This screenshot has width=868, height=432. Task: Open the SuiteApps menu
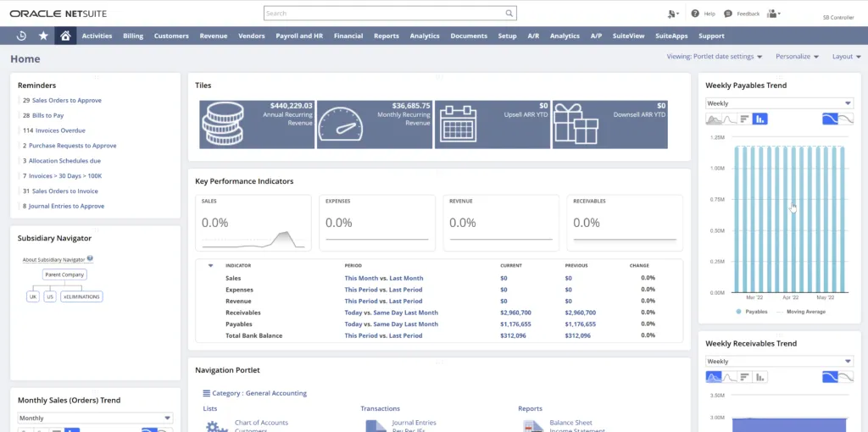pyautogui.click(x=671, y=36)
